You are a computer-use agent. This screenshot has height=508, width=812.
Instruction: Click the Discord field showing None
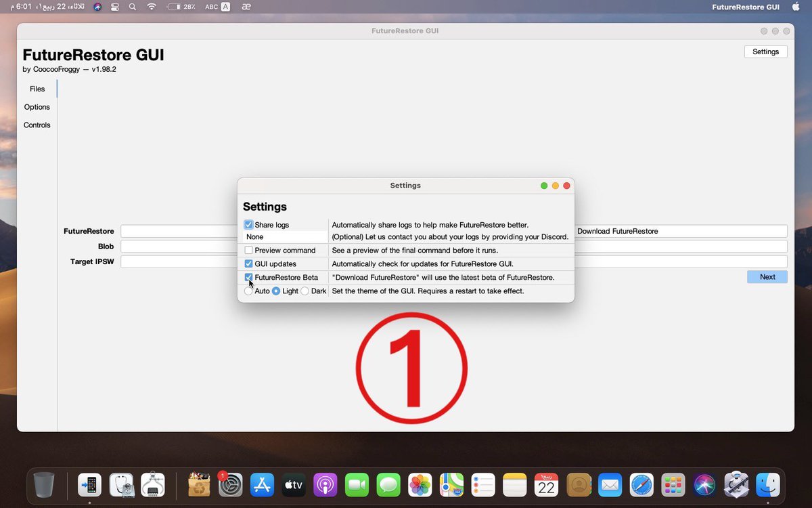[286, 237]
